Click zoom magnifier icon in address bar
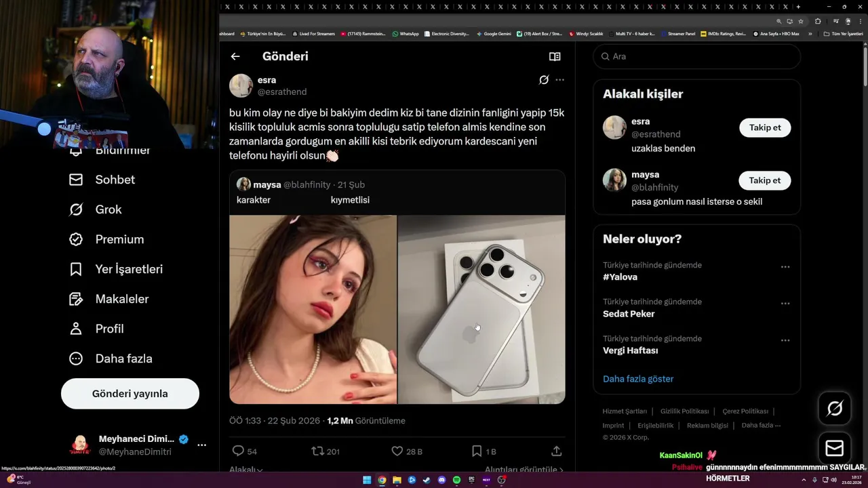The height and width of the screenshot is (488, 868). click(779, 21)
